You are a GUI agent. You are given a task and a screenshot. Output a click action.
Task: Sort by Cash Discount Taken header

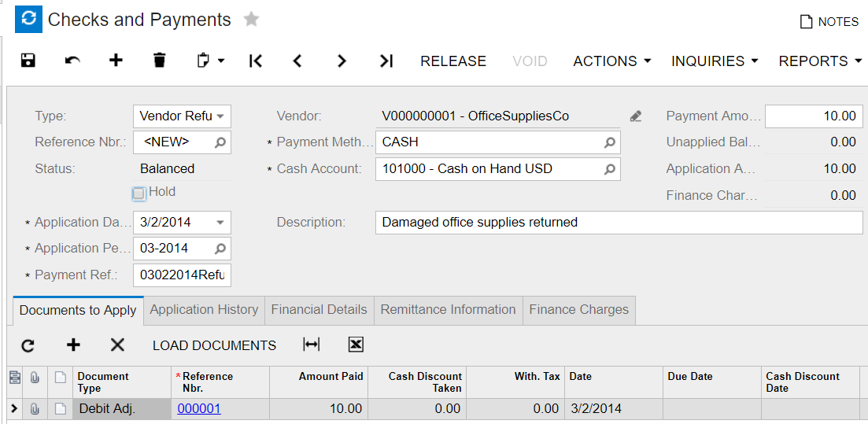(x=417, y=382)
